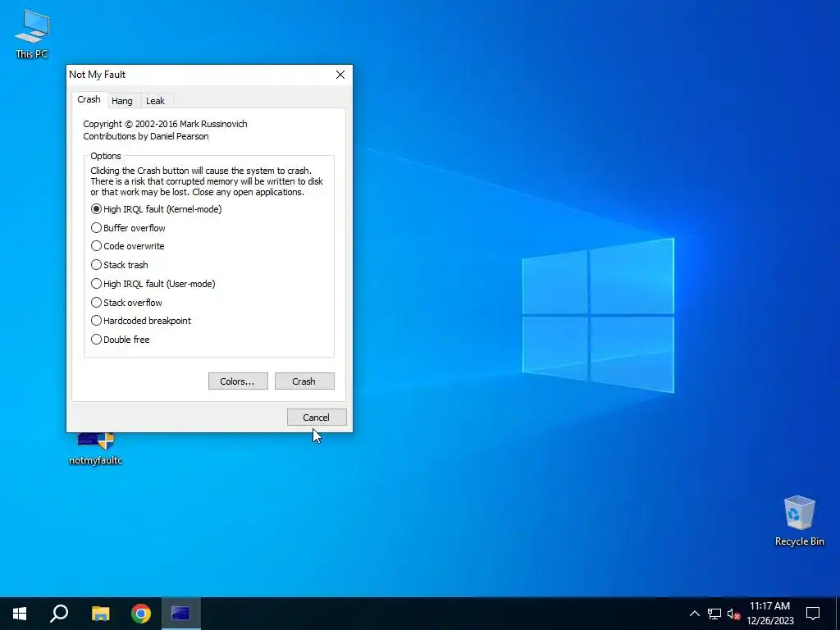
Task: Choose the Buffer overflow radio button
Action: (x=128, y=228)
